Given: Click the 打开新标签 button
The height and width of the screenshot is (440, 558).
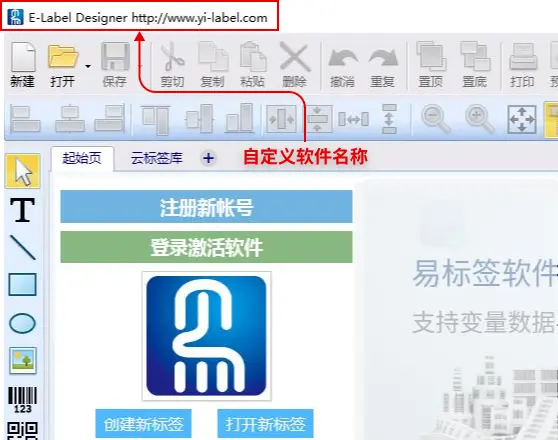Looking at the screenshot, I should coord(265,424).
